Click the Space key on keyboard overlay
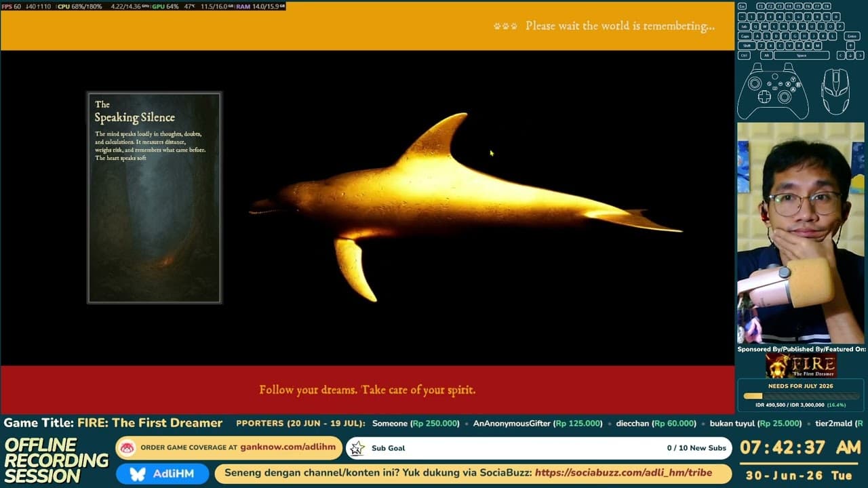 [x=802, y=56]
